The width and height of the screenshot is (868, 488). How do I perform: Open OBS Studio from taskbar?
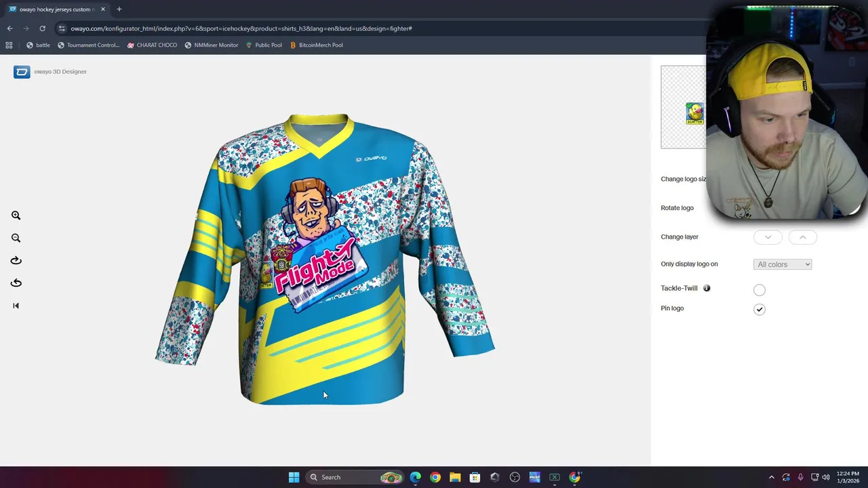(x=515, y=477)
